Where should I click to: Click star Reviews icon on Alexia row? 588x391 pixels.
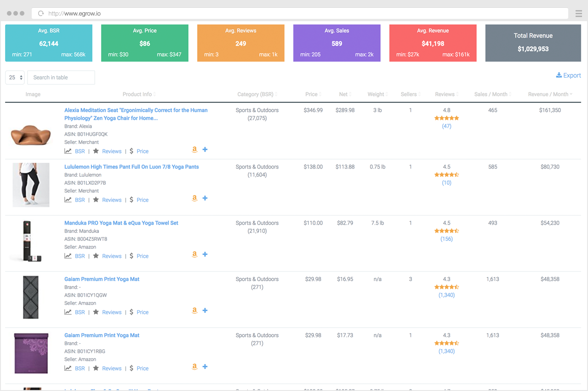tap(97, 151)
